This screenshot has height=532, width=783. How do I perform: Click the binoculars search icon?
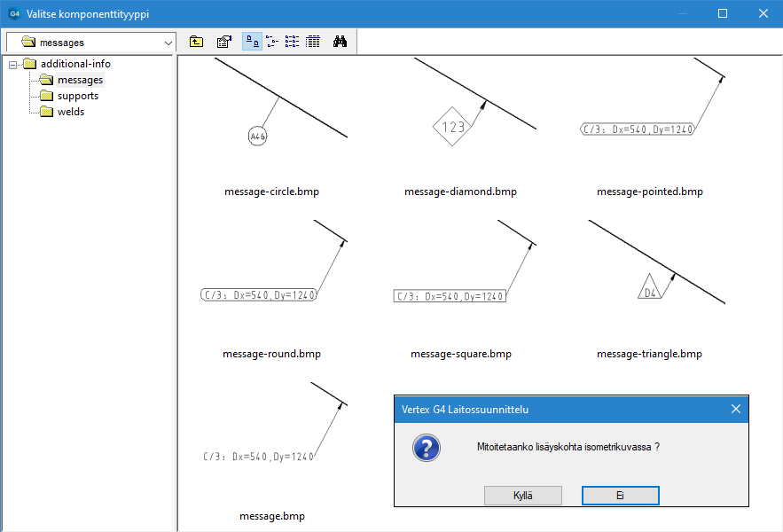pos(340,42)
